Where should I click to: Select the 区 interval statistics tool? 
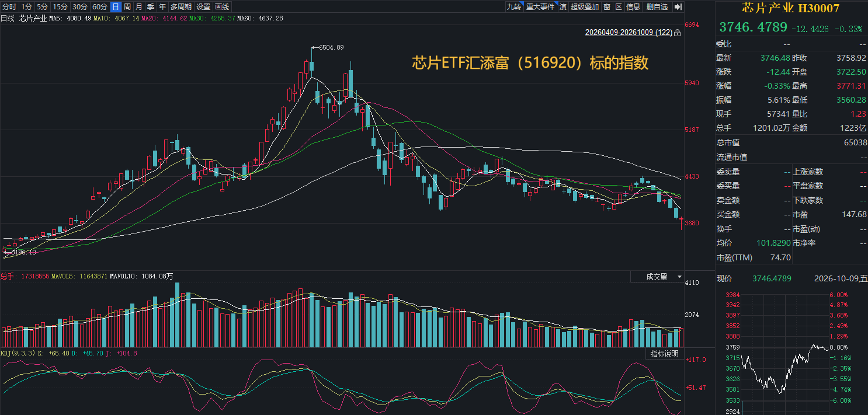click(619, 7)
